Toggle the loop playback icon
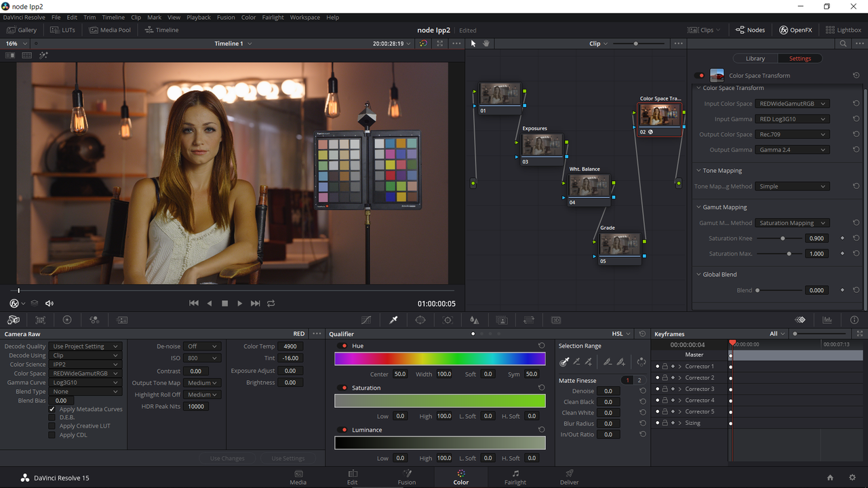The height and width of the screenshot is (488, 868). point(271,304)
